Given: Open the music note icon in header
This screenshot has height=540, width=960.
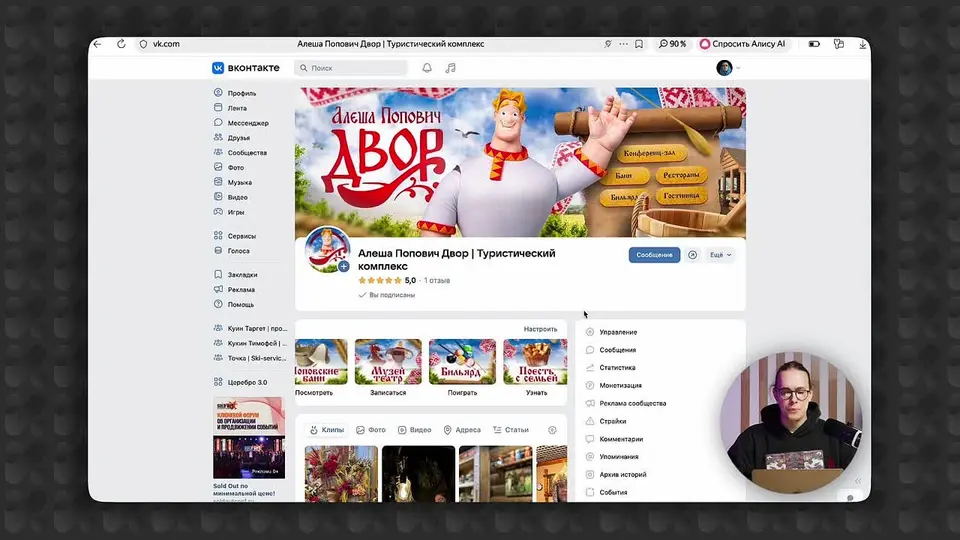Looking at the screenshot, I should pos(451,68).
